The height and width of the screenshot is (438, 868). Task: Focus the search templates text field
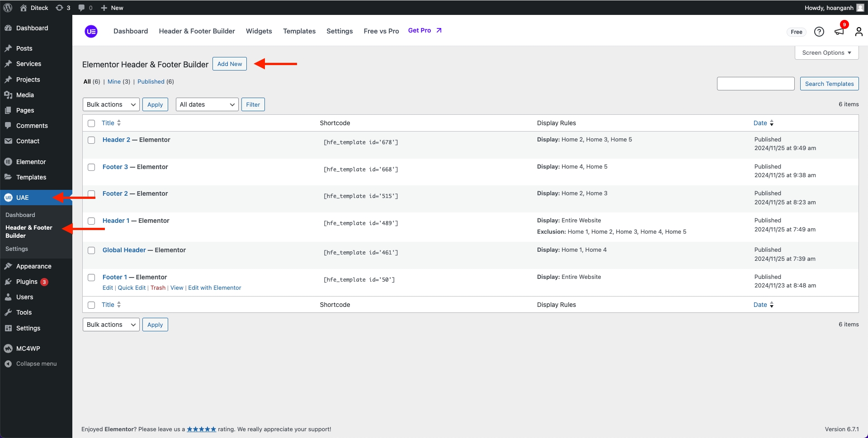755,84
